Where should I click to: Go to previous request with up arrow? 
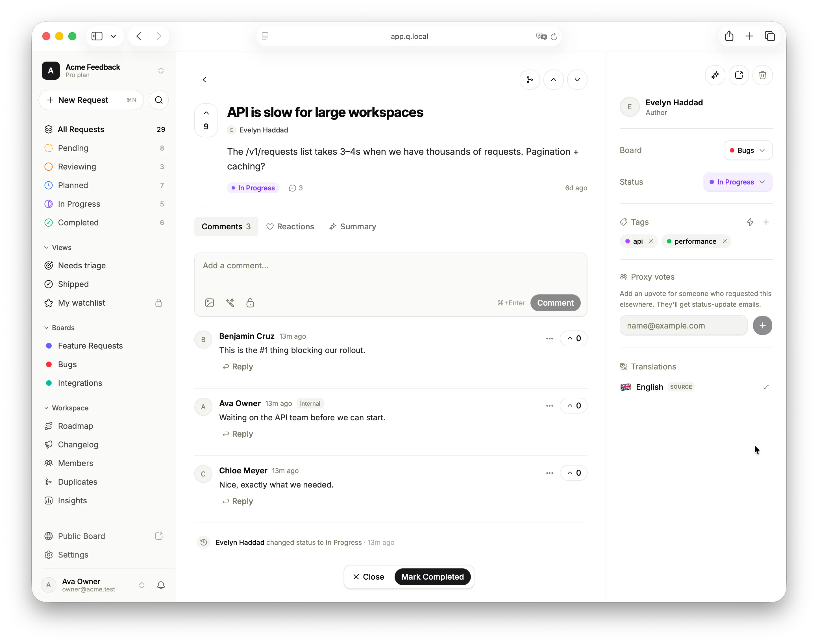point(553,80)
